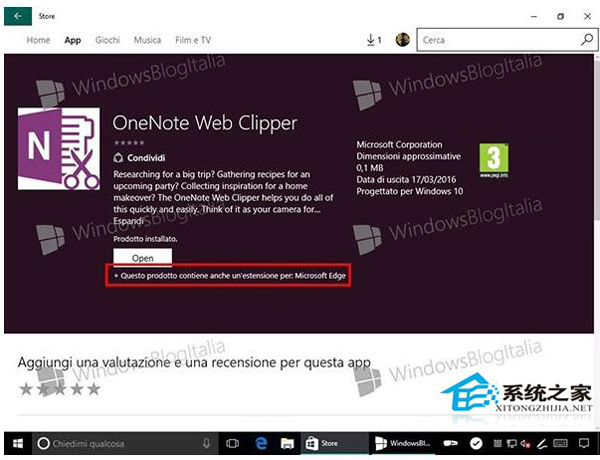Viewport: 600px width, 460px height.
Task: Click the white checkmark circle tray icon
Action: (x=476, y=444)
